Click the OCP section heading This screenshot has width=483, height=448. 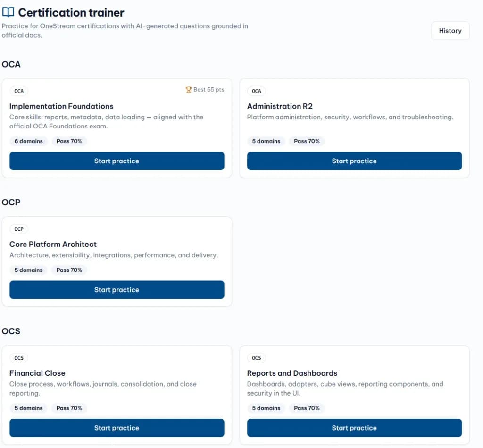click(11, 202)
